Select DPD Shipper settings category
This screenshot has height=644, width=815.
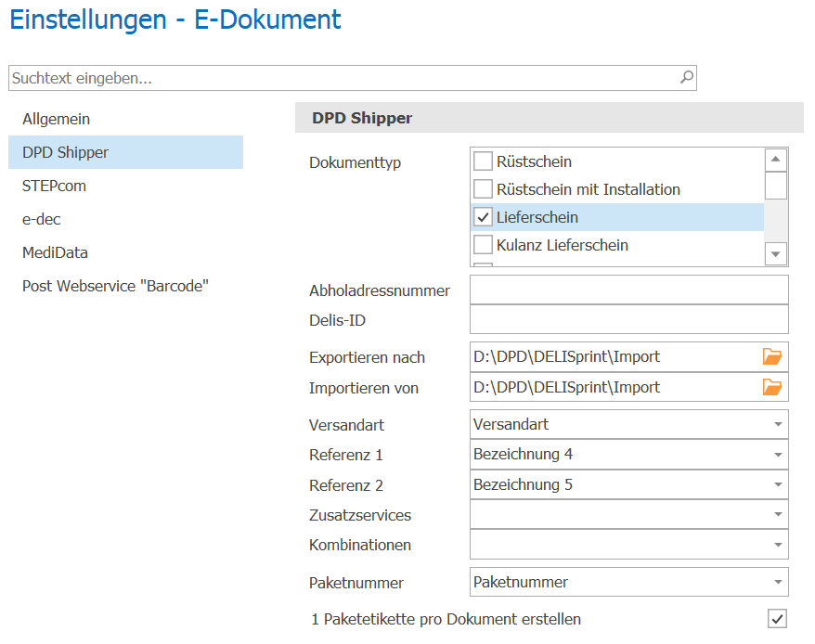tap(126, 152)
